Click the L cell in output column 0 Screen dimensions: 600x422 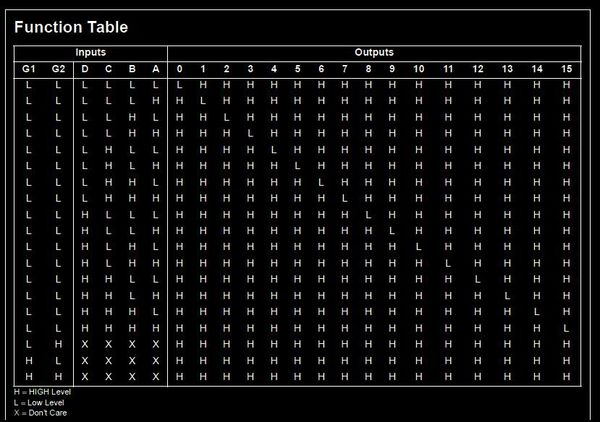pyautogui.click(x=179, y=85)
